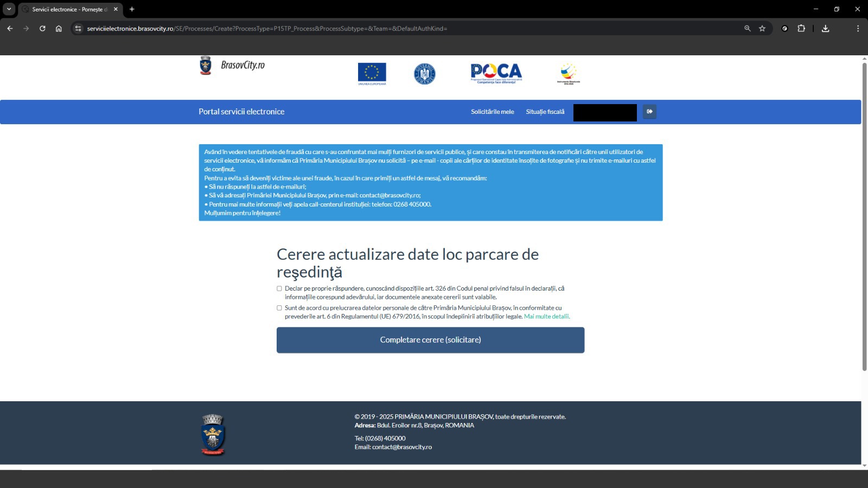Open 'Solicitările mele' in navbar

pyautogui.click(x=492, y=112)
